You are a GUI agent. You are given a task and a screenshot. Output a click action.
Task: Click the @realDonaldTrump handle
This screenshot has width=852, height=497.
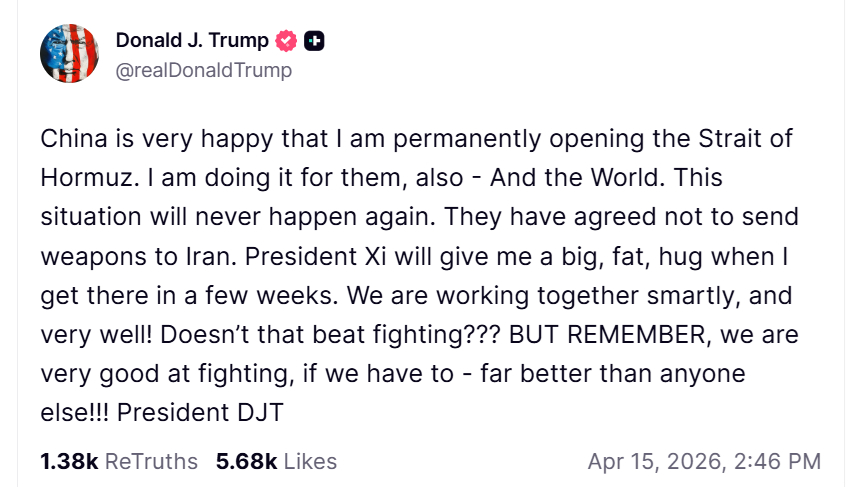(x=204, y=70)
